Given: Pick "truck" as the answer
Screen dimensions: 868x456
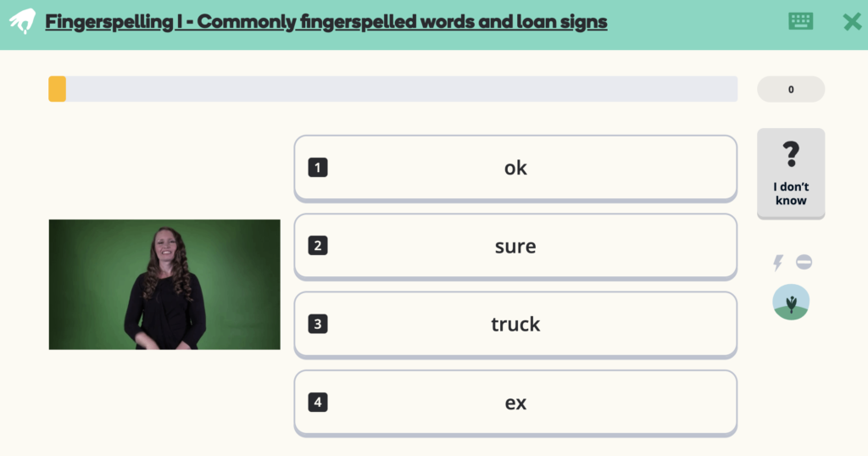Looking at the screenshot, I should point(515,325).
